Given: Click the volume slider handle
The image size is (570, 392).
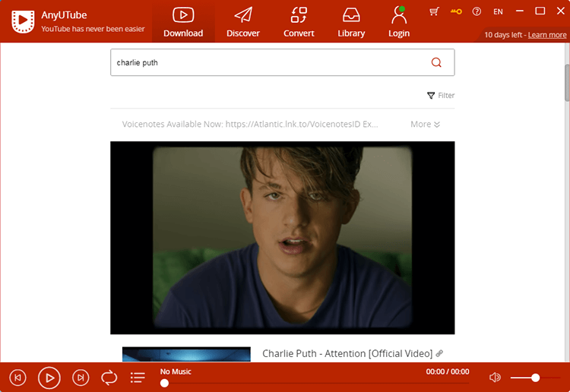Looking at the screenshot, I should click(535, 378).
